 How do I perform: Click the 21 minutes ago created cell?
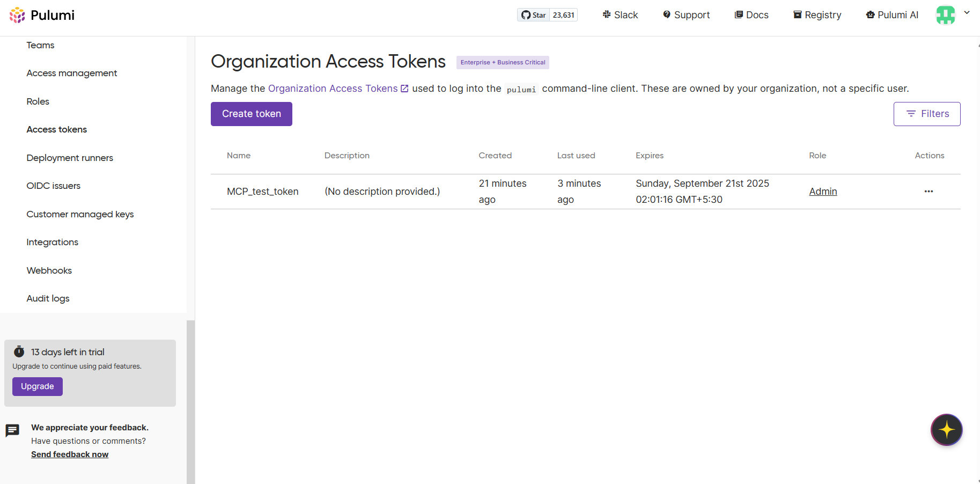point(503,192)
